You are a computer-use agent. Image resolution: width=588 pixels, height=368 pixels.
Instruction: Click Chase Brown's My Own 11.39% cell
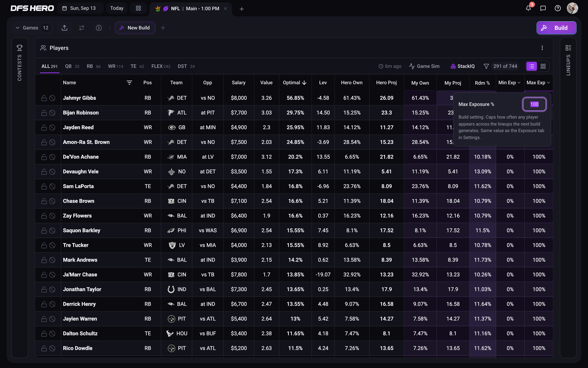[420, 201]
